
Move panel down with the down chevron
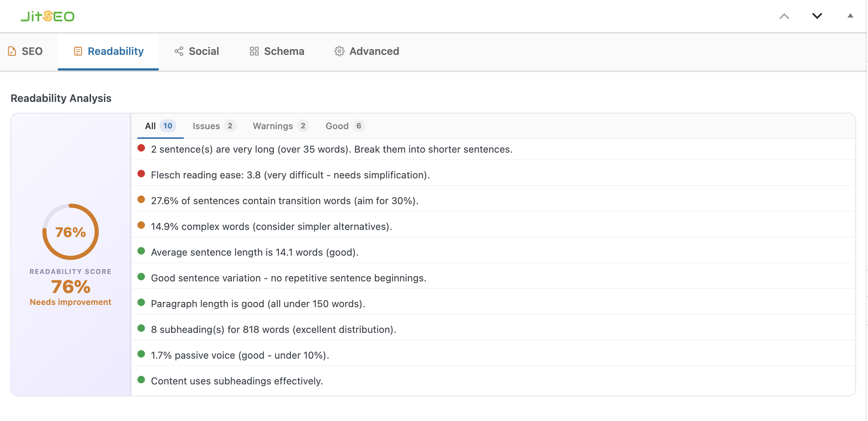click(x=817, y=16)
